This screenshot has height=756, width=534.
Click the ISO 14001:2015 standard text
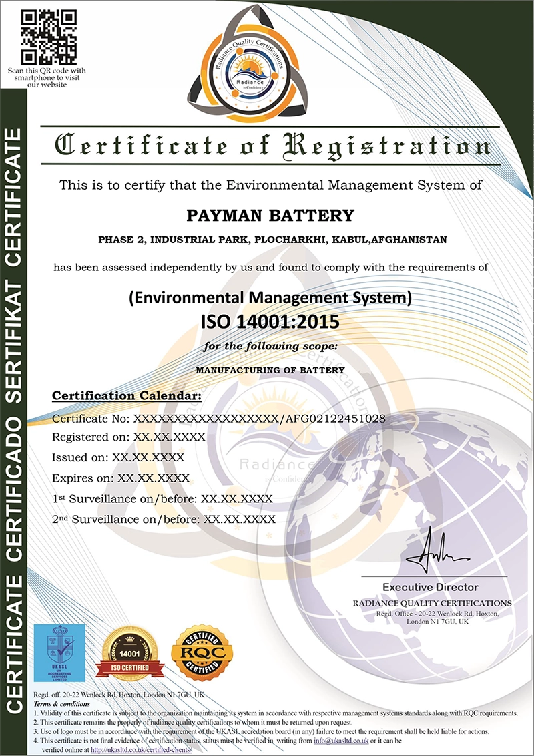pyautogui.click(x=270, y=321)
